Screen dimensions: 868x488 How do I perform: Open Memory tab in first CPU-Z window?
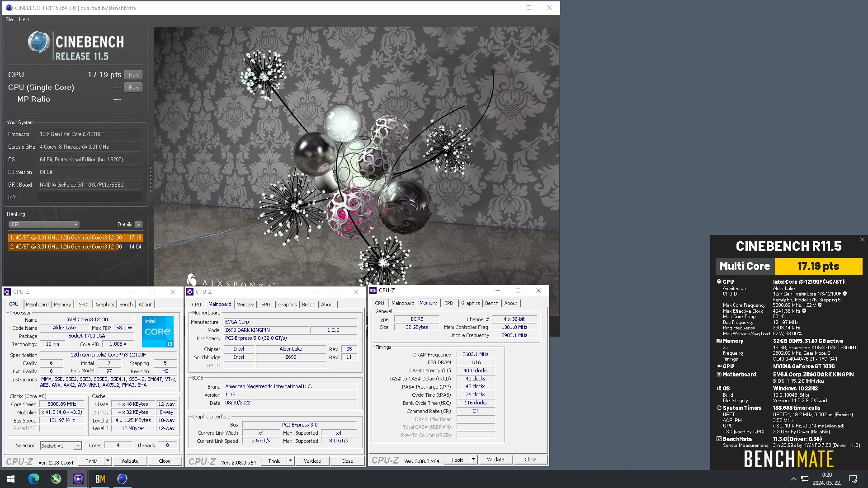(62, 305)
